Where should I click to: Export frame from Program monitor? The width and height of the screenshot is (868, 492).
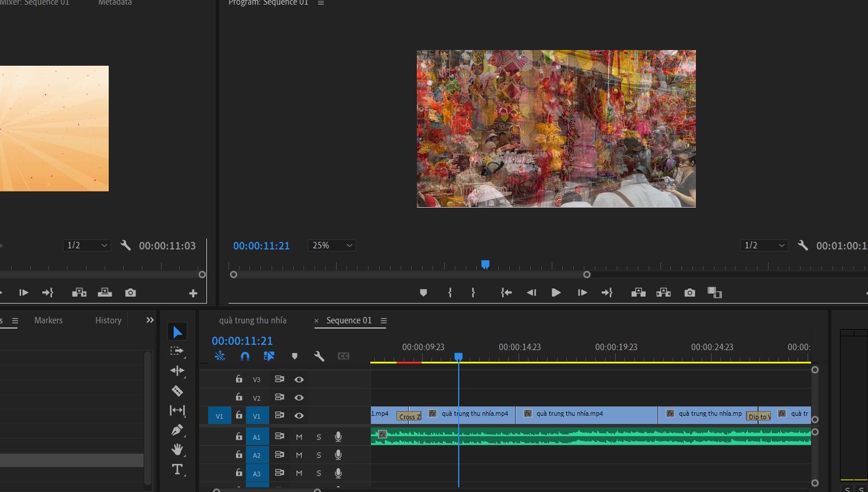(690, 293)
